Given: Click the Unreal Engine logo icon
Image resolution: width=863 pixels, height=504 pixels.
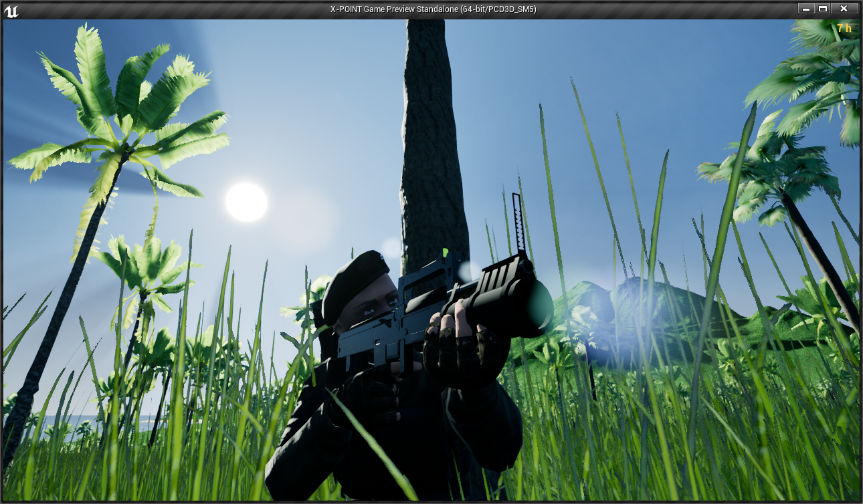Looking at the screenshot, I should pyautogui.click(x=11, y=10).
